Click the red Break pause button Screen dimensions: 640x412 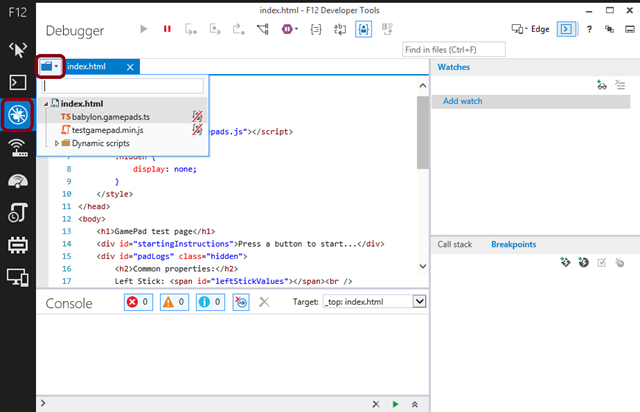(167, 29)
